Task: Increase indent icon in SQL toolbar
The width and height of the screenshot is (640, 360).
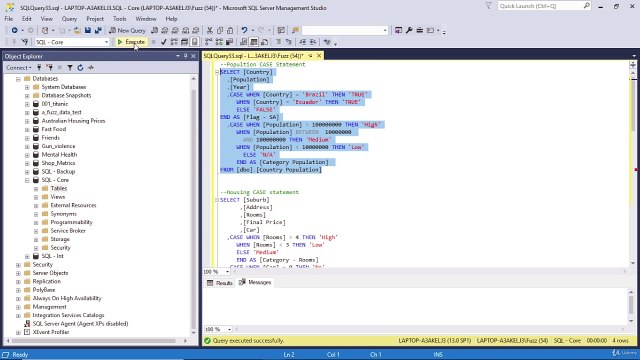Action: pos(313,42)
